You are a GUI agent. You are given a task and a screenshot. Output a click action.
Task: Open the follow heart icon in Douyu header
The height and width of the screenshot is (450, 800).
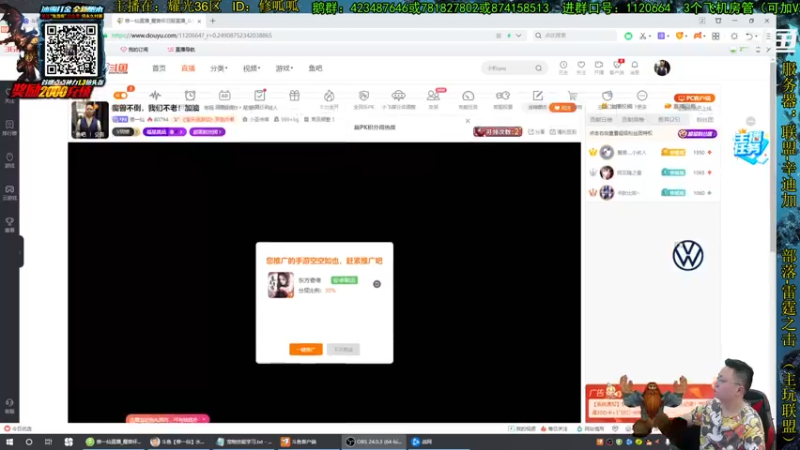pos(581,65)
